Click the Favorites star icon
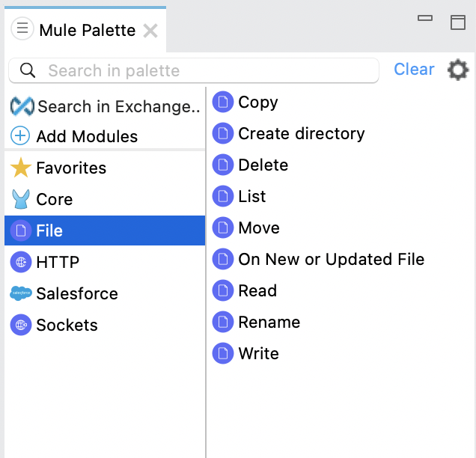 (21, 167)
